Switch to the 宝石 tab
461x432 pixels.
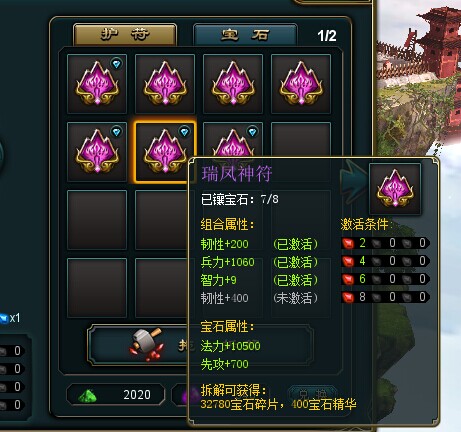pos(245,34)
